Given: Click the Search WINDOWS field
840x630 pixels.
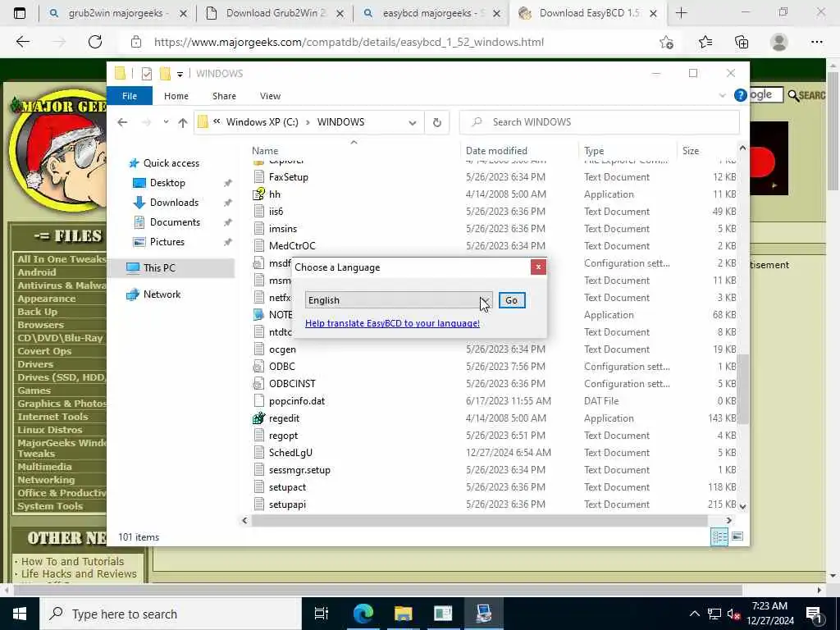Looking at the screenshot, I should coord(600,122).
